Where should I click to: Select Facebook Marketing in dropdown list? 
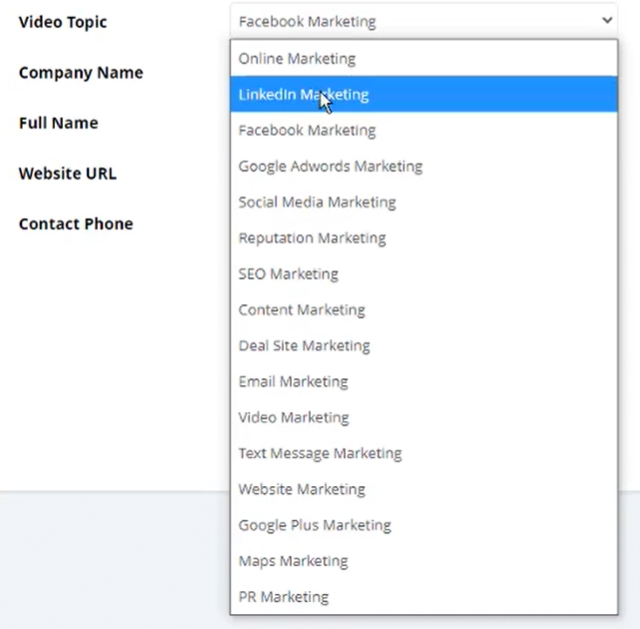tap(307, 131)
